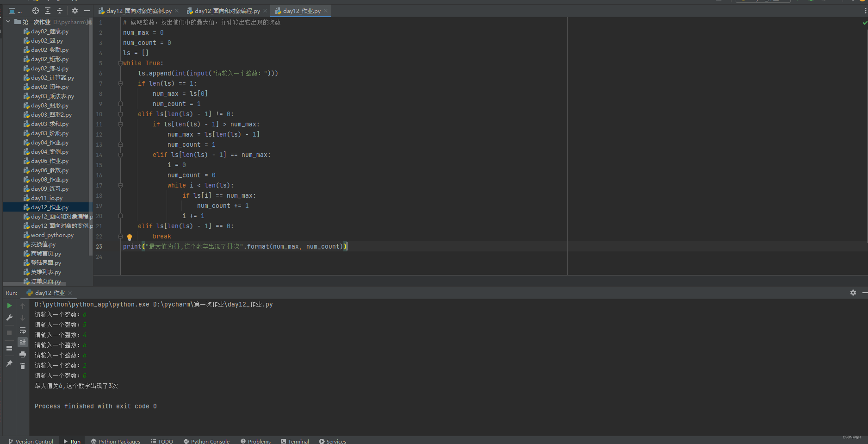Close the day12_面向和对象编程.py tab

(x=265, y=11)
